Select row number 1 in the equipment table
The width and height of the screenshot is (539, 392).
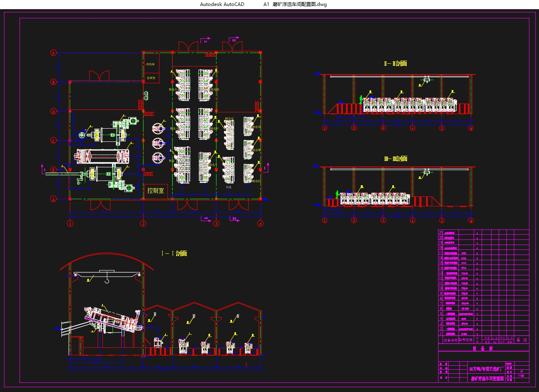pyautogui.click(x=441, y=334)
